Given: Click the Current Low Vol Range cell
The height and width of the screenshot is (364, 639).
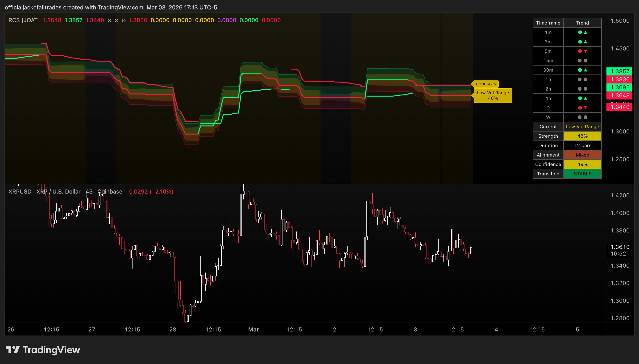Looking at the screenshot, I should (x=582, y=127).
